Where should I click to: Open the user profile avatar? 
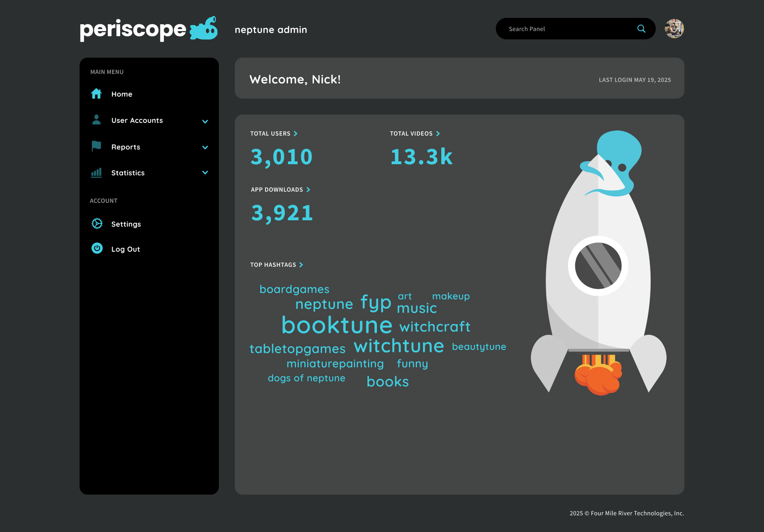click(674, 29)
